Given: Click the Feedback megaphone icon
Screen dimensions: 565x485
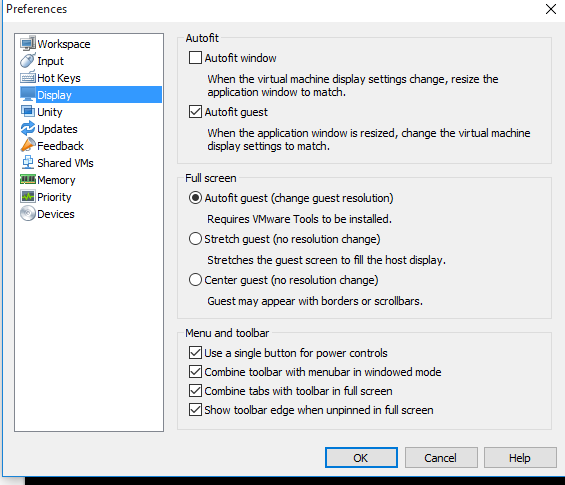Looking at the screenshot, I should click(28, 145).
